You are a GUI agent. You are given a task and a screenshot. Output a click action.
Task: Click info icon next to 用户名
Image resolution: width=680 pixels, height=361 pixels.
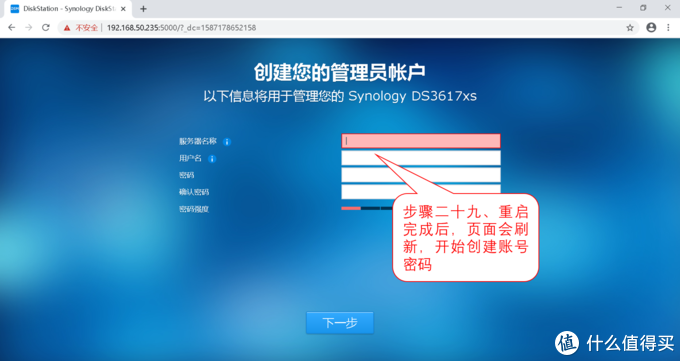click(x=212, y=159)
